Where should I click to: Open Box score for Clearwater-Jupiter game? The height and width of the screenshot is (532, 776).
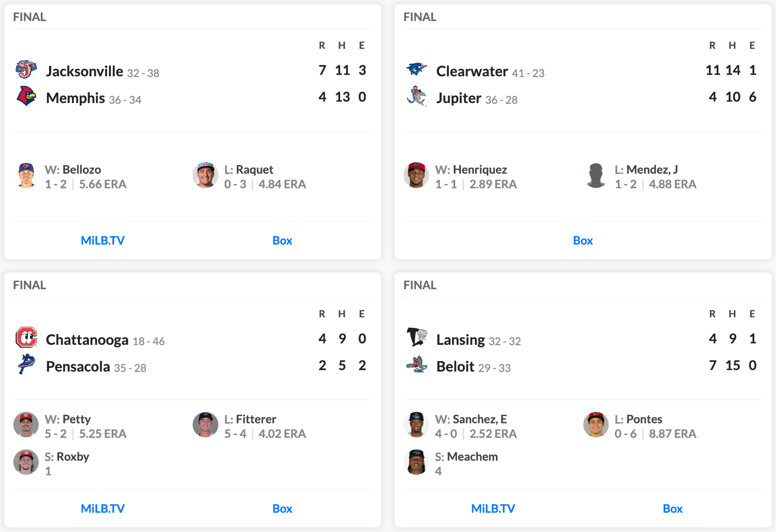tap(583, 241)
